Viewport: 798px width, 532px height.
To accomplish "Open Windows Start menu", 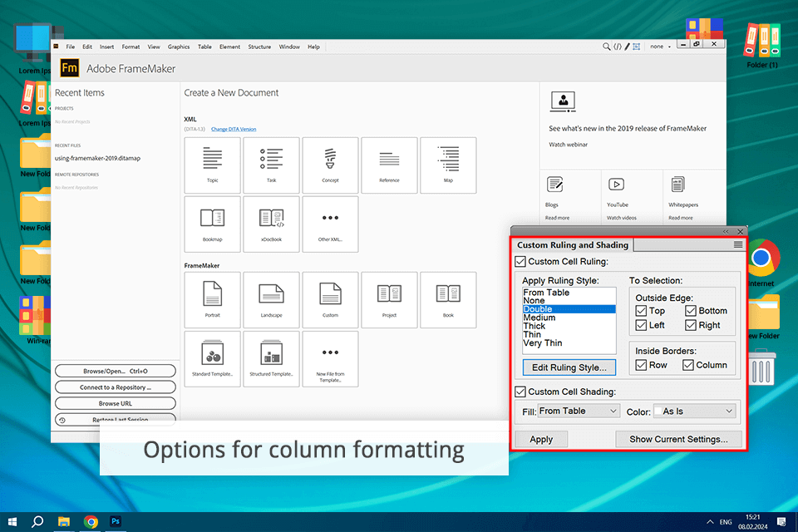I will pyautogui.click(x=12, y=521).
